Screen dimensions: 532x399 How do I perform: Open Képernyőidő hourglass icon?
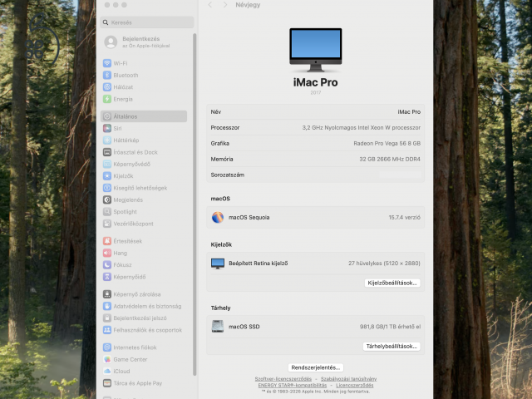click(x=107, y=277)
